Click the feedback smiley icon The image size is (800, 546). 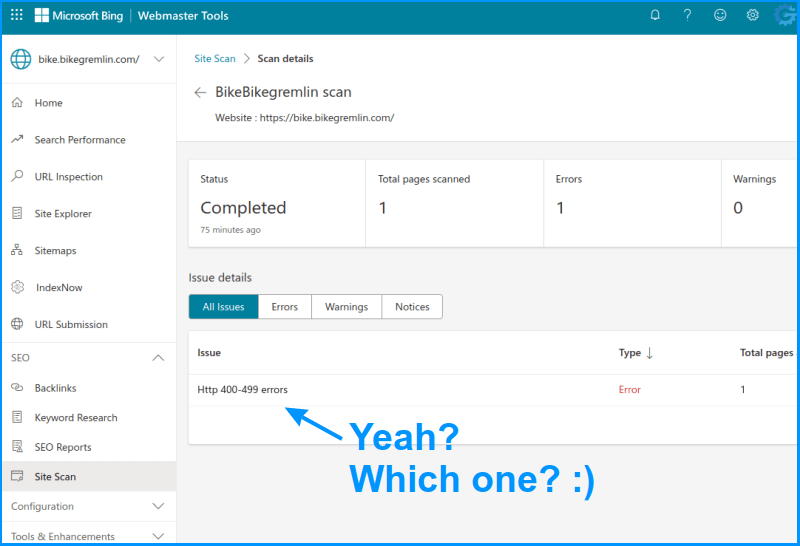pyautogui.click(x=720, y=15)
